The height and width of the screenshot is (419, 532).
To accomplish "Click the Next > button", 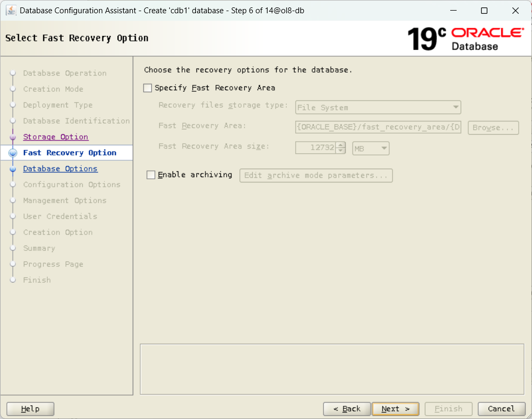I will pos(395,409).
